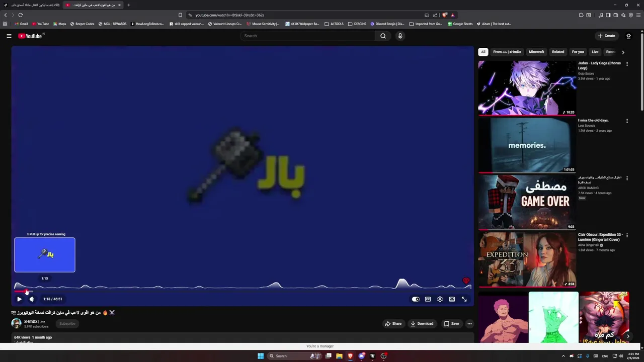Screen dimensions: 644x362
Task: Click the Windows taskbar Search box
Action: [x=294, y=356]
